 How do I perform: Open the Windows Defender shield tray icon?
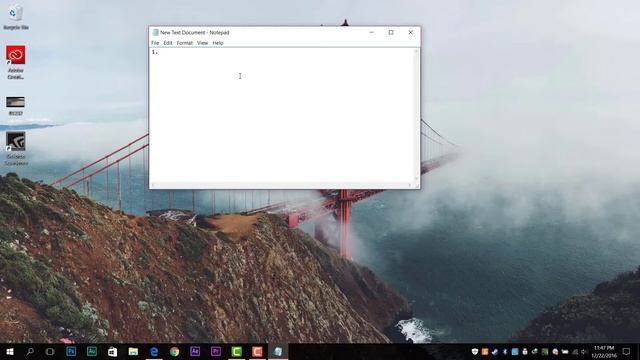pos(475,351)
